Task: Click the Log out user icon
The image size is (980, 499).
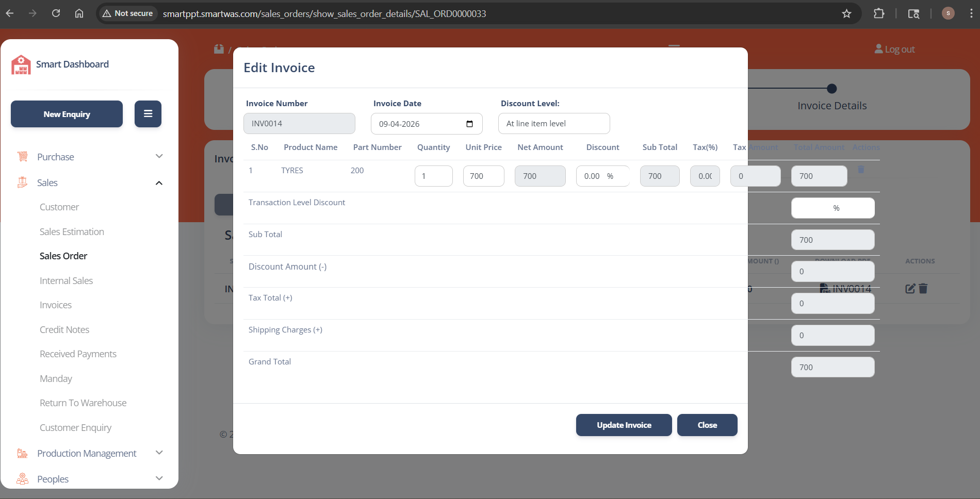Action: 879,49
